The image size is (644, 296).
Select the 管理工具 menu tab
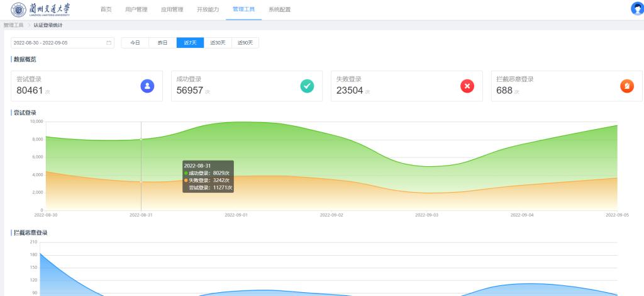click(243, 9)
